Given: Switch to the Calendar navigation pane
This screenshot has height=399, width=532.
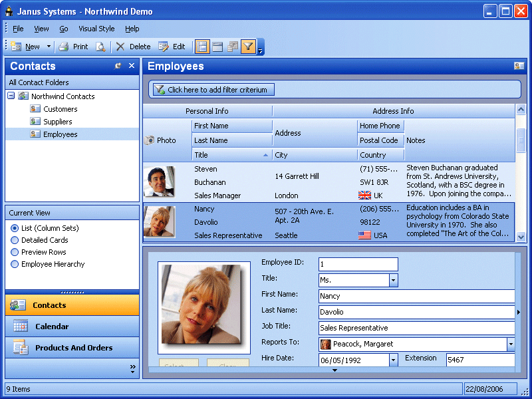Looking at the screenshot, I should click(x=72, y=327).
